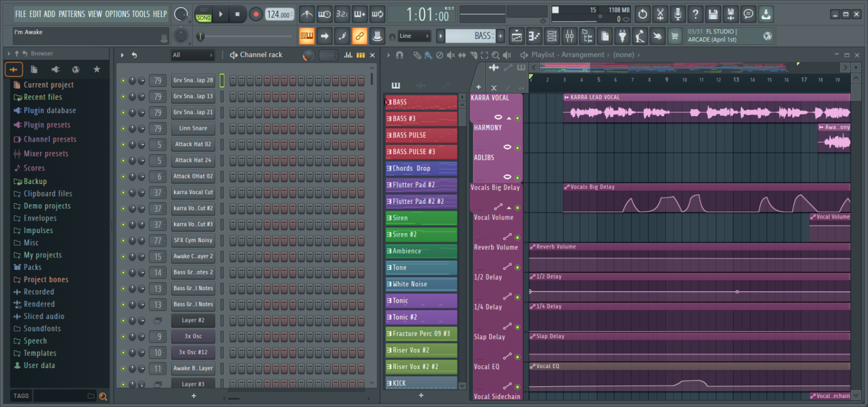Image resolution: width=868 pixels, height=407 pixels.
Task: Toggle the metronome icon
Action: (x=307, y=14)
